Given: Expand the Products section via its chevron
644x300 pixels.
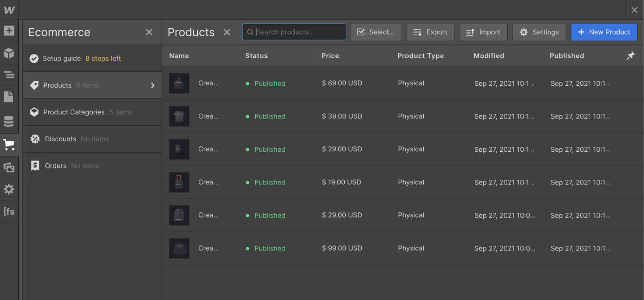Looking at the screenshot, I should [153, 85].
